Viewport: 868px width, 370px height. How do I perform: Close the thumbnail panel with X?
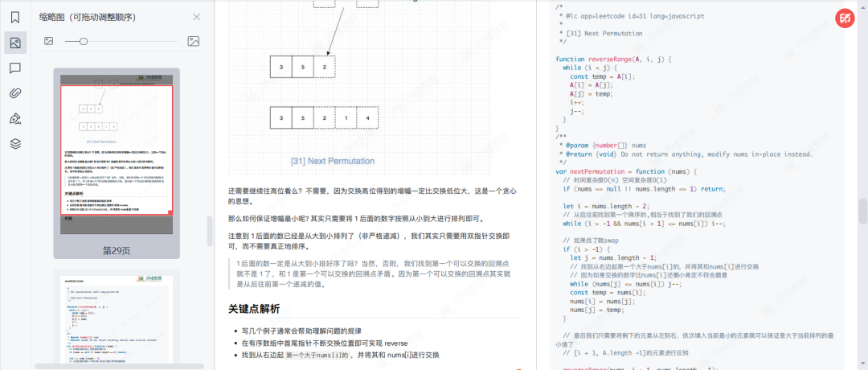tap(197, 17)
